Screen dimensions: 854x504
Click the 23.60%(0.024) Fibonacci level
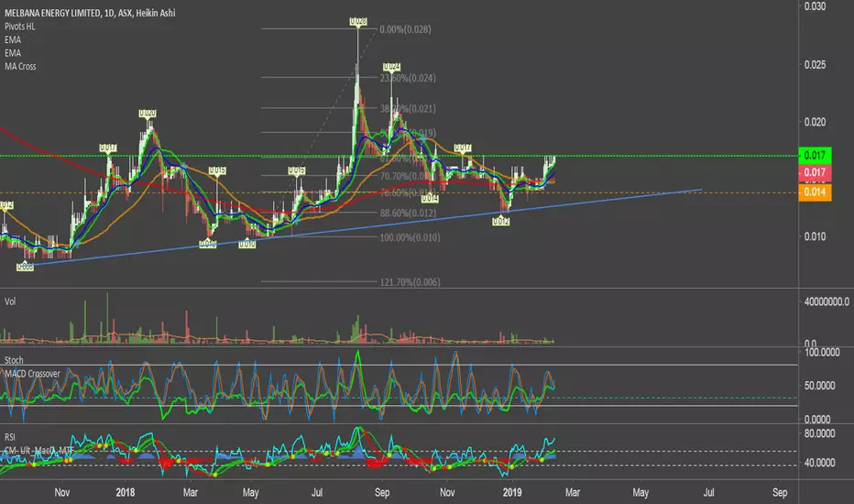[x=408, y=78]
